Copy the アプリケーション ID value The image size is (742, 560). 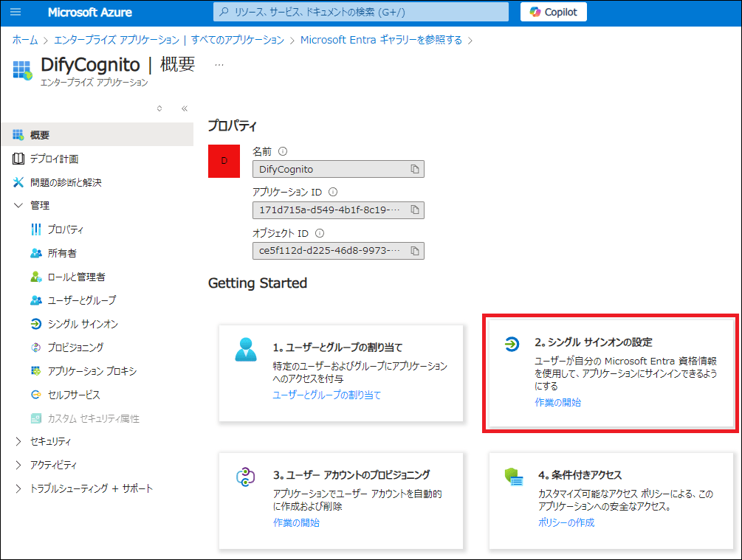coord(415,210)
